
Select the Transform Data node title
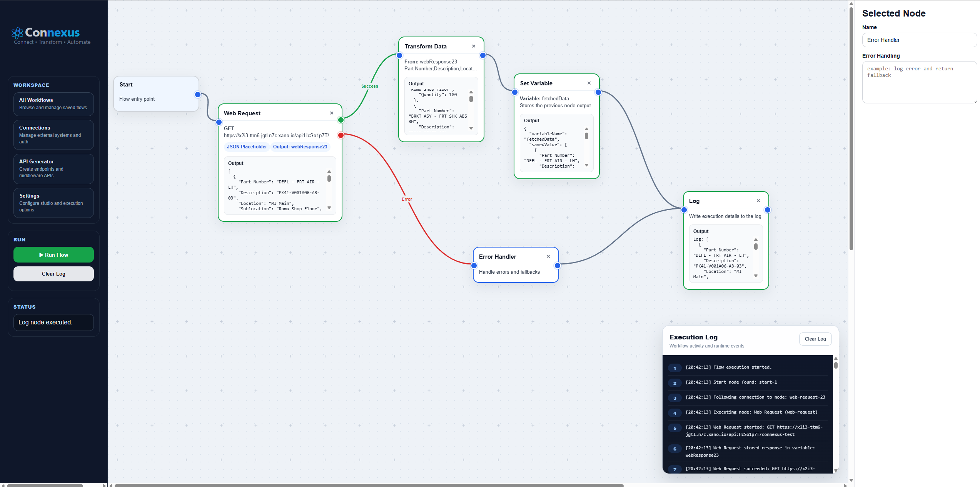426,47
